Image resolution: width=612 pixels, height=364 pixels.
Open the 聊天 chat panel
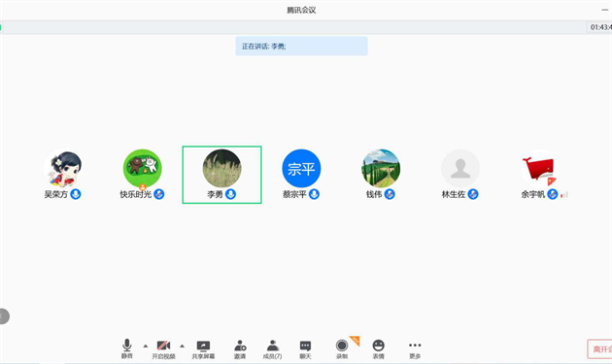pos(305,348)
